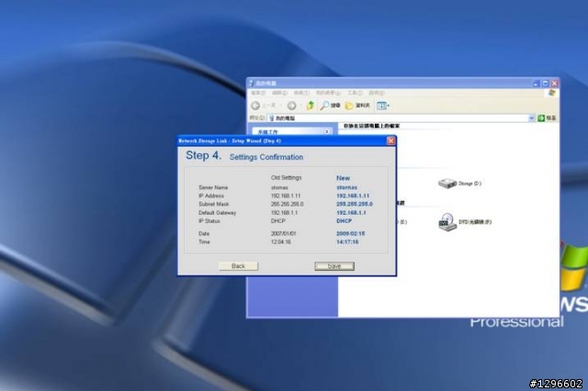Click the new IP Address 192.168.1.11
This screenshot has height=391, width=588.
(353, 195)
